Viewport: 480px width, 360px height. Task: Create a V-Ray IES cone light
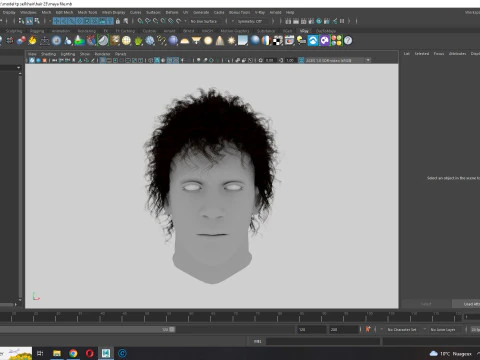click(x=220, y=41)
